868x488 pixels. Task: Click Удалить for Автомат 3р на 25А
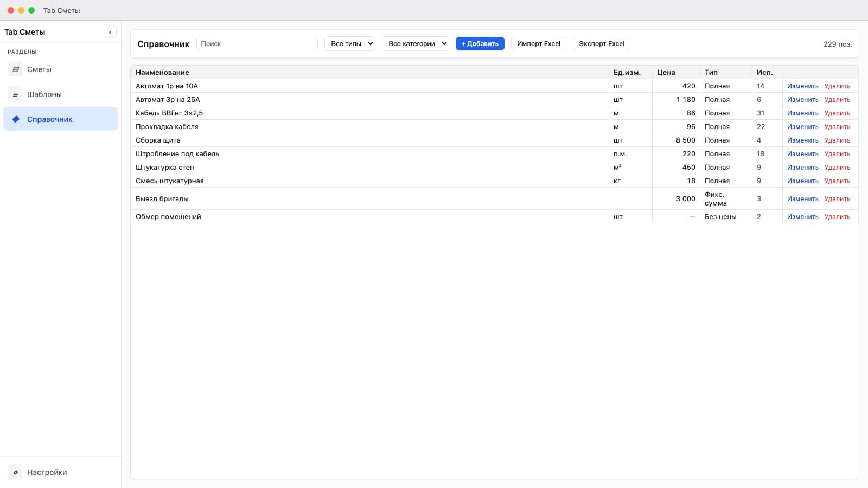[x=838, y=100]
